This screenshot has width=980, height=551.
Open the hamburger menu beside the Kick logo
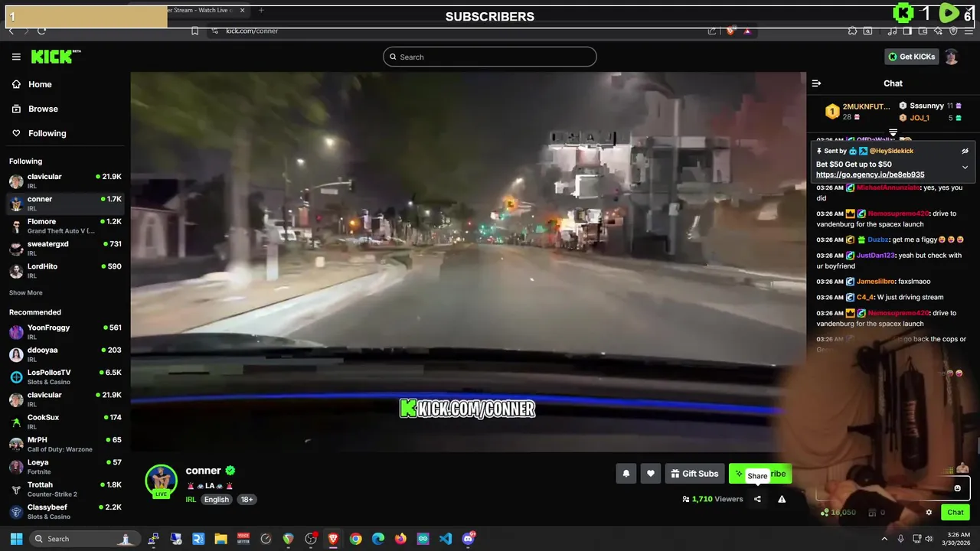16,57
